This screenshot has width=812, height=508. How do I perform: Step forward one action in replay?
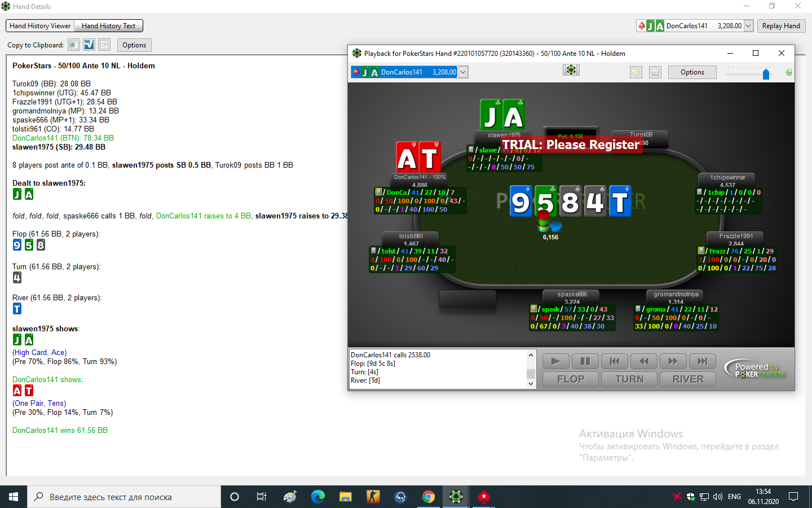[x=673, y=361]
